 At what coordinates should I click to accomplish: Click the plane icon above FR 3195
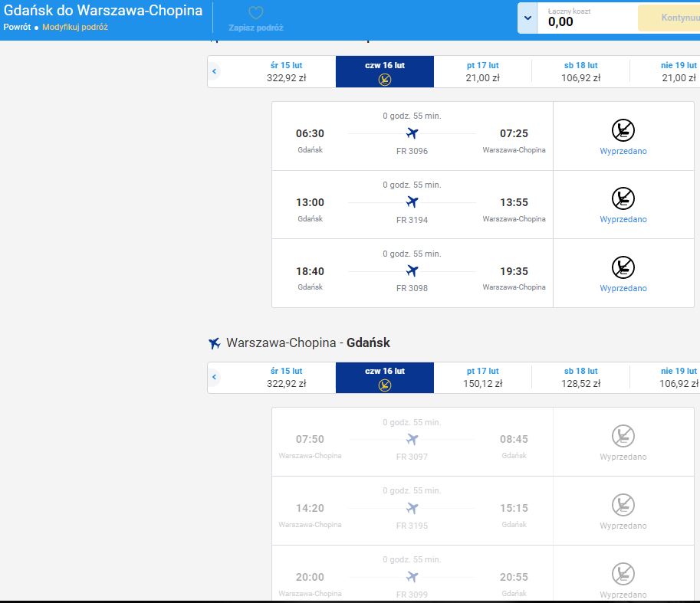tap(412, 508)
